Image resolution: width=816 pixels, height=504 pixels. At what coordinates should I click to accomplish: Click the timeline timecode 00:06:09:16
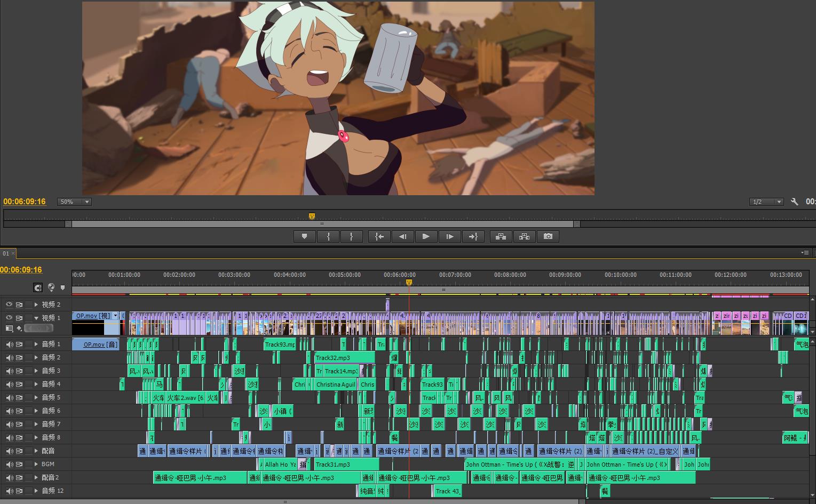tap(21, 270)
